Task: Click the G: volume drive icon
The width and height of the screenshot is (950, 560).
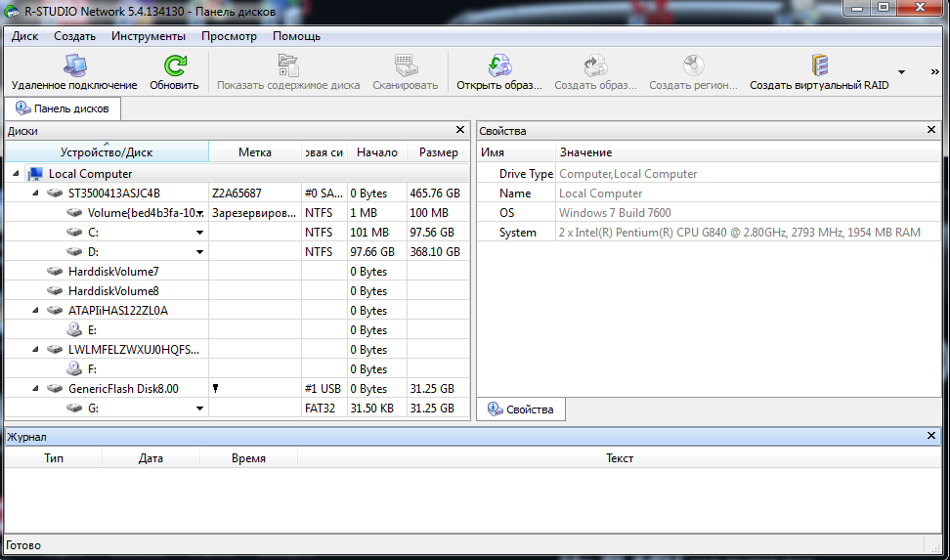Action: pos(74,409)
